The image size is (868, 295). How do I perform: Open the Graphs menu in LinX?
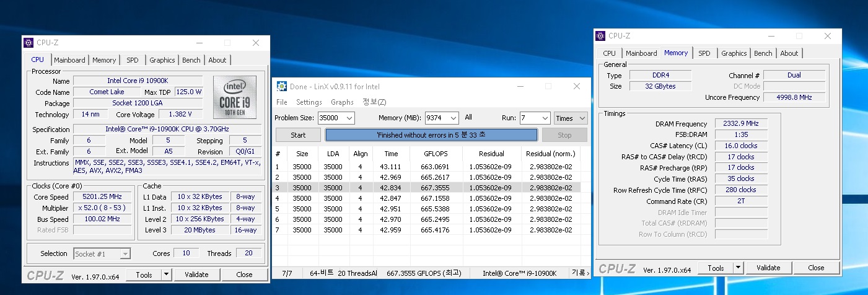pos(342,102)
